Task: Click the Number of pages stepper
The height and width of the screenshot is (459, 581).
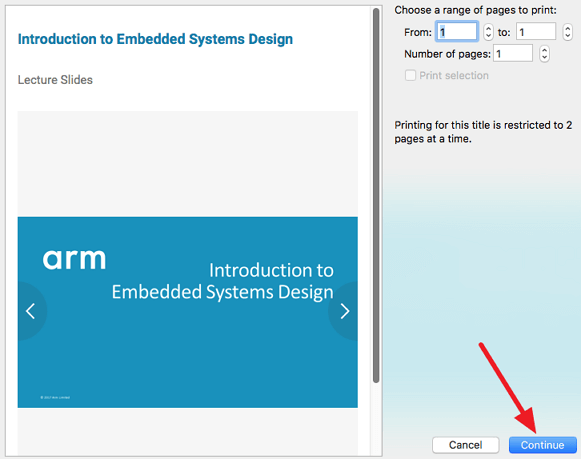Action: click(544, 54)
